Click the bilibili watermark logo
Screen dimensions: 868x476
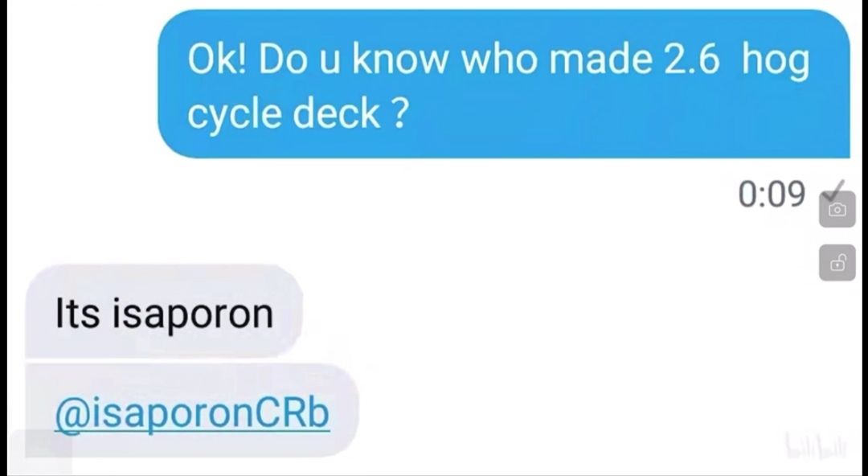[x=816, y=445]
